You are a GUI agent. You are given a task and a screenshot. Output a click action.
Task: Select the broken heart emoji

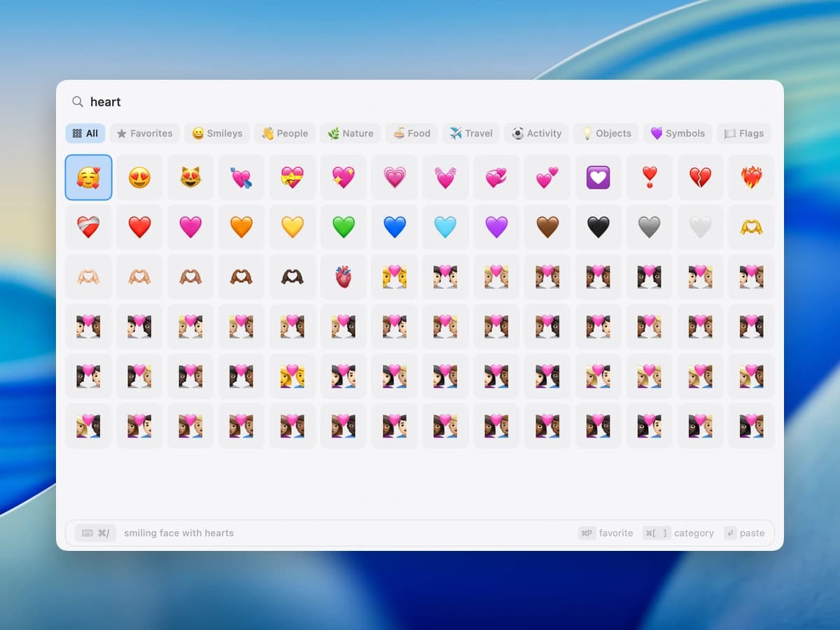point(701,178)
